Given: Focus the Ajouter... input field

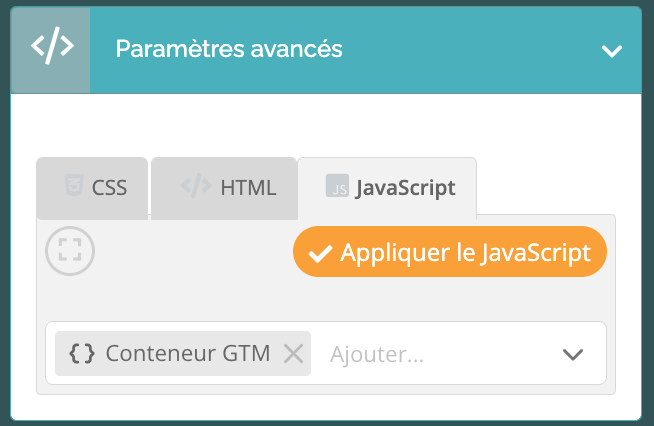Looking at the screenshot, I should coord(434,354).
